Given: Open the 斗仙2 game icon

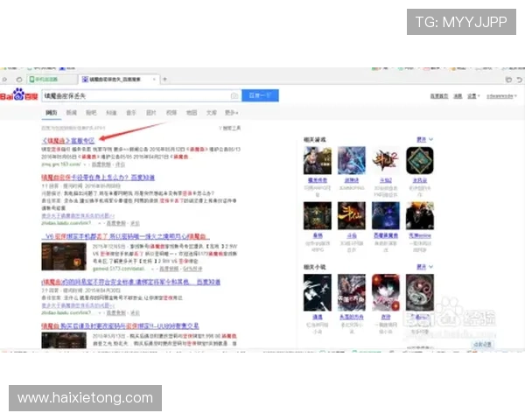Looking at the screenshot, I should (385, 161).
